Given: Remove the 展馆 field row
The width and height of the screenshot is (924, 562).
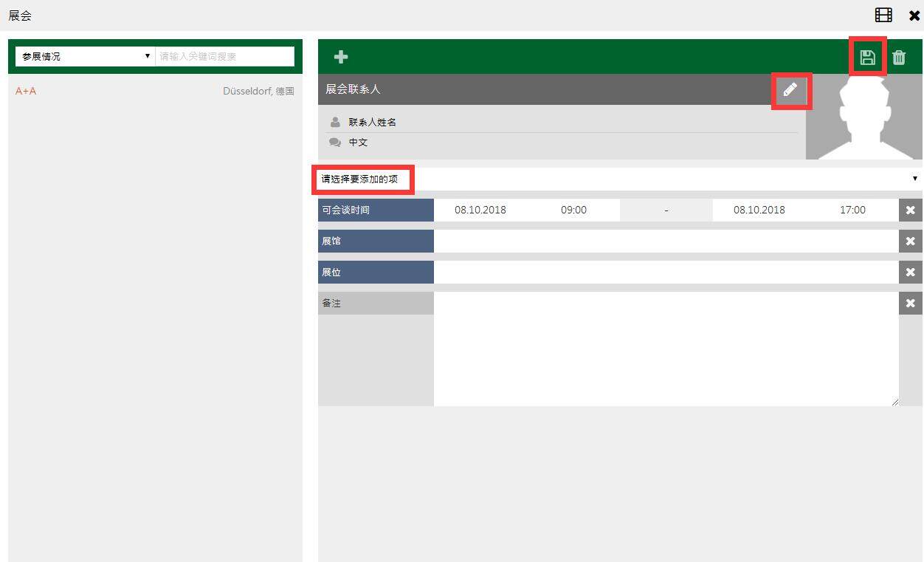Looking at the screenshot, I should pyautogui.click(x=911, y=241).
